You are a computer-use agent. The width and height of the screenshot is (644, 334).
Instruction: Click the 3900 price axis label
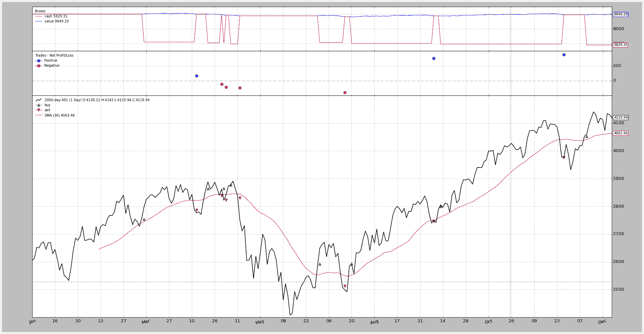tap(619, 179)
